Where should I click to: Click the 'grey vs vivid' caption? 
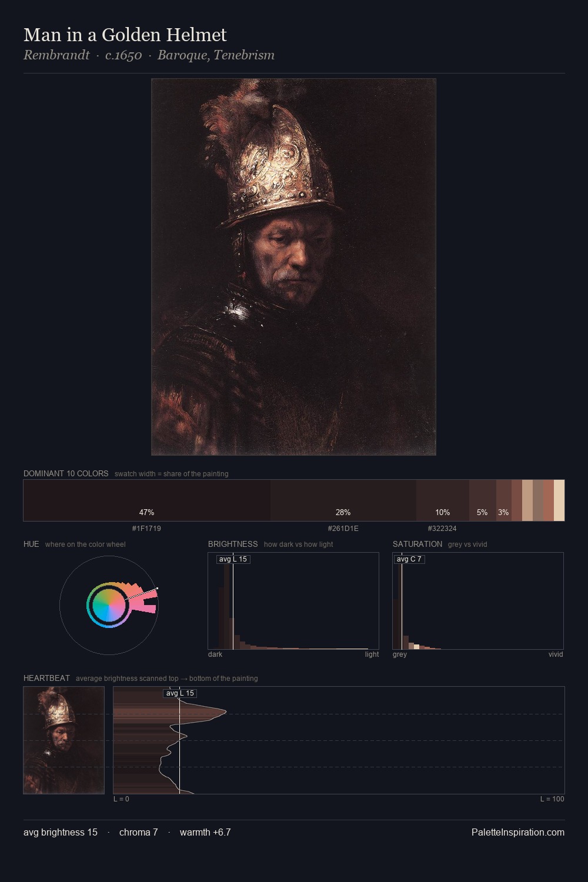[x=467, y=544]
